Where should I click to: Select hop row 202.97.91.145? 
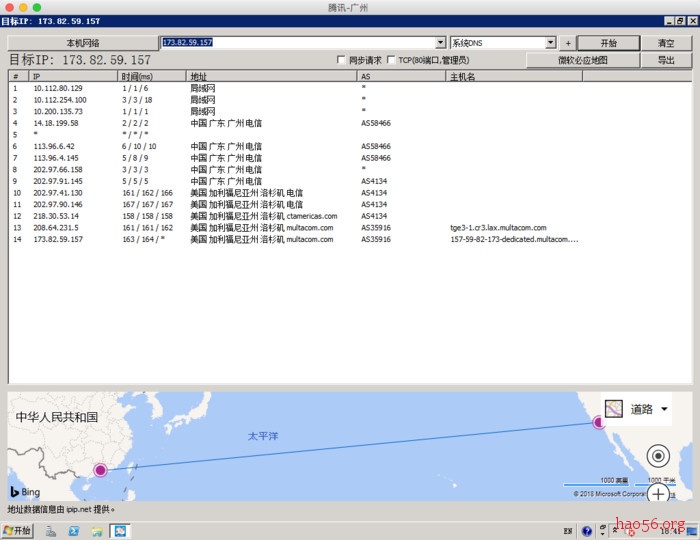pos(350,181)
